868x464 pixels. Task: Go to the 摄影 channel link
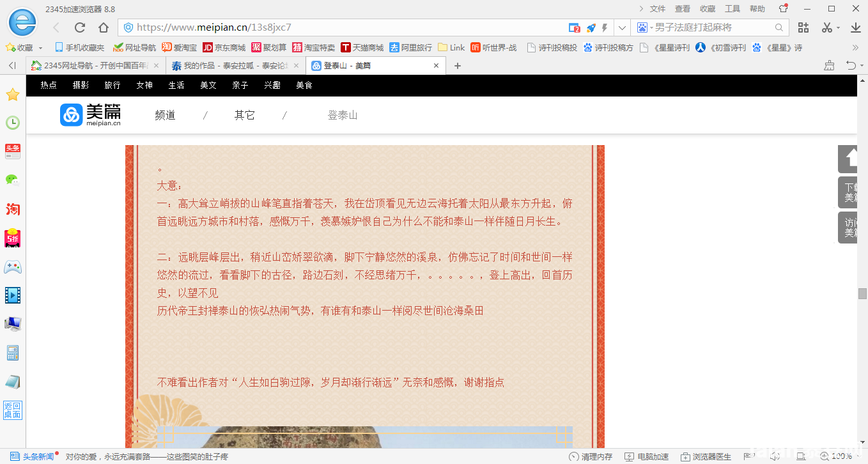81,85
